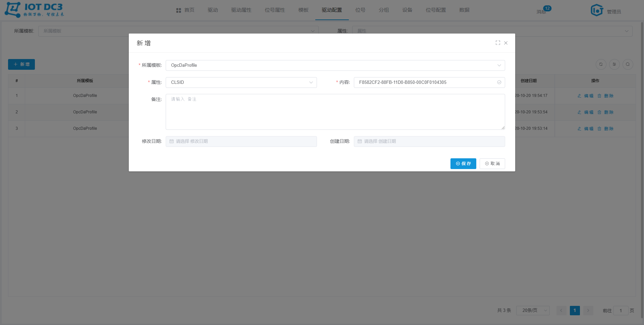Open the 属性 CLSID dropdown
The height and width of the screenshot is (325, 644).
point(241,83)
